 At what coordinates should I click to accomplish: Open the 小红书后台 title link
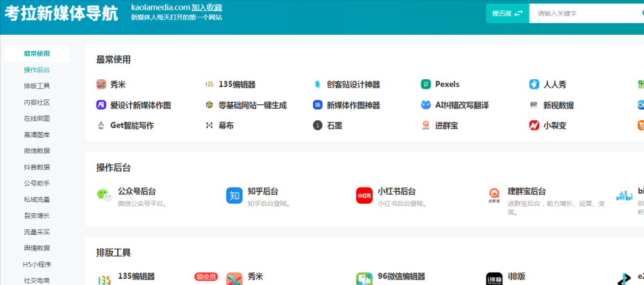tap(397, 191)
